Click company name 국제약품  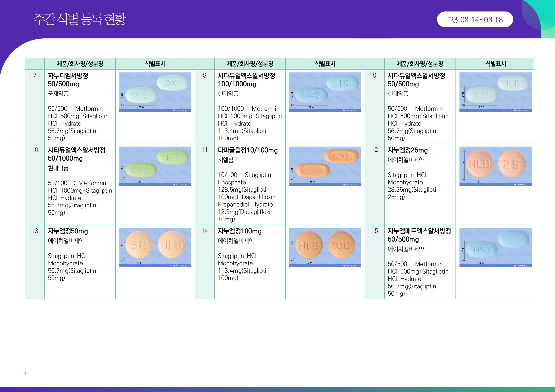[58, 94]
